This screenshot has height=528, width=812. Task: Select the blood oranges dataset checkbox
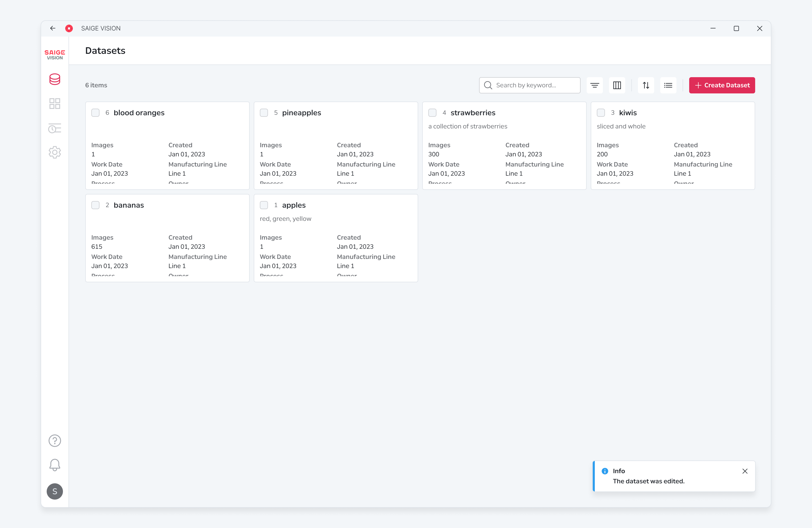click(x=95, y=113)
